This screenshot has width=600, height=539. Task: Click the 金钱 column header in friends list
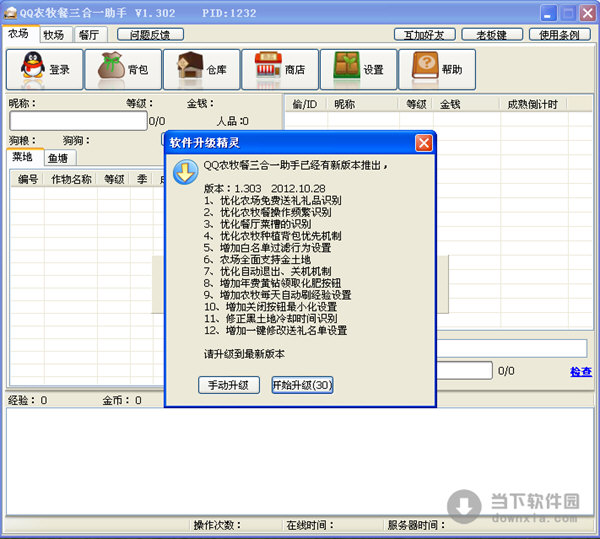pyautogui.click(x=466, y=104)
